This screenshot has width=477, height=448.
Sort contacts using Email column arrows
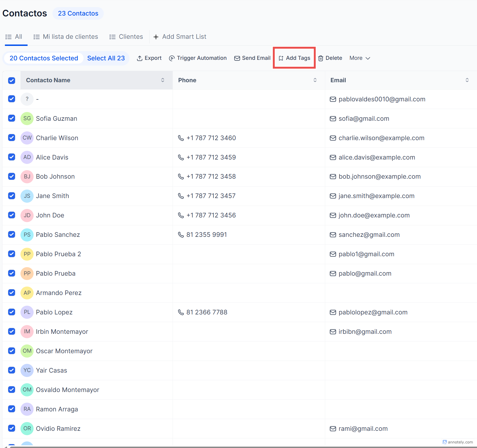pos(467,80)
